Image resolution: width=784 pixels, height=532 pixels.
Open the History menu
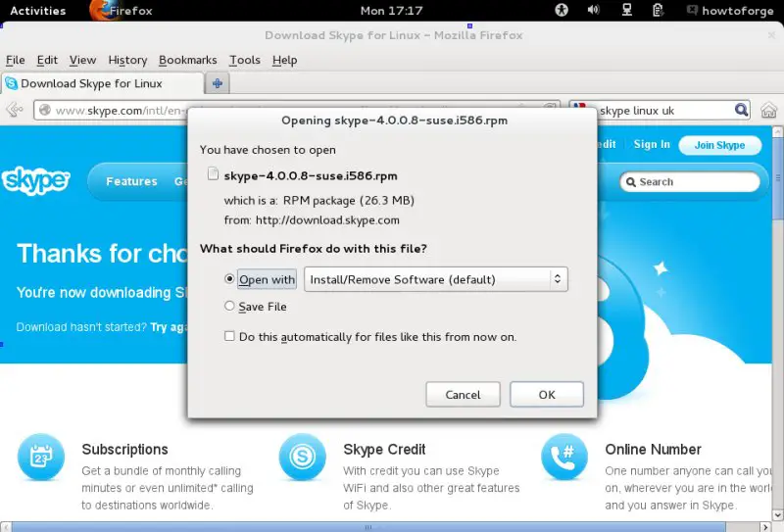point(127,60)
